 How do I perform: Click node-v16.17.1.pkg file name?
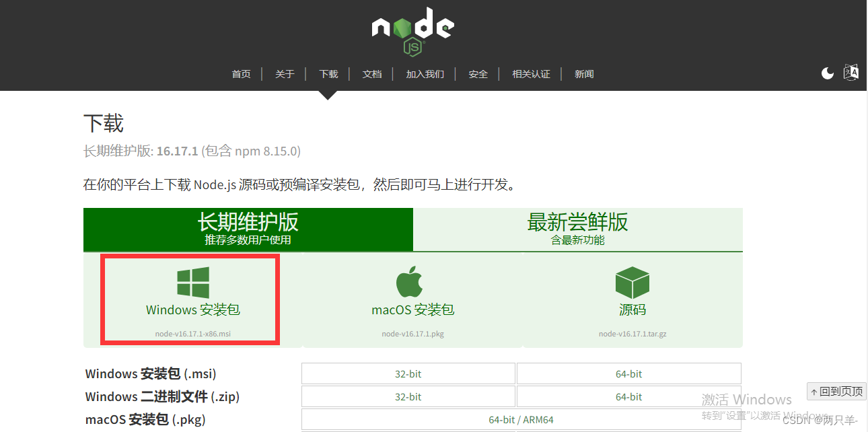(413, 334)
